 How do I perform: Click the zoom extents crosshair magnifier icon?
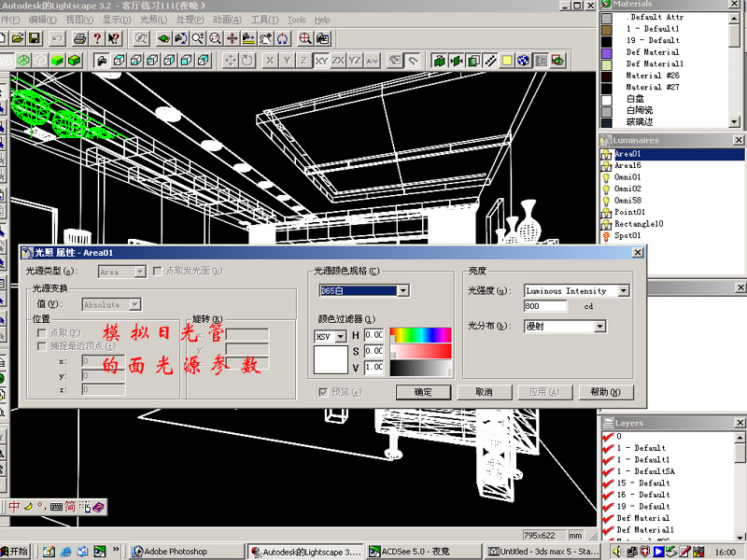pos(305,38)
